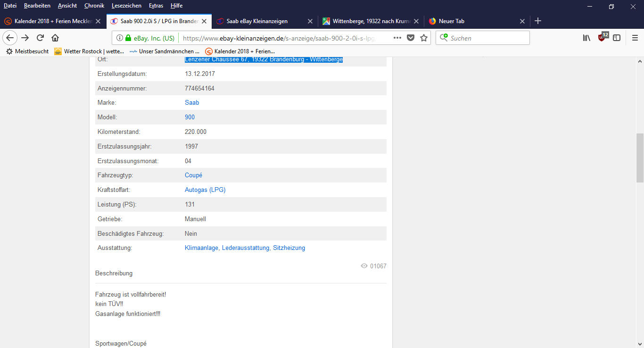Screen dimensions: 644x348
Task: Follow the Lederausstattung link
Action: tap(246, 248)
